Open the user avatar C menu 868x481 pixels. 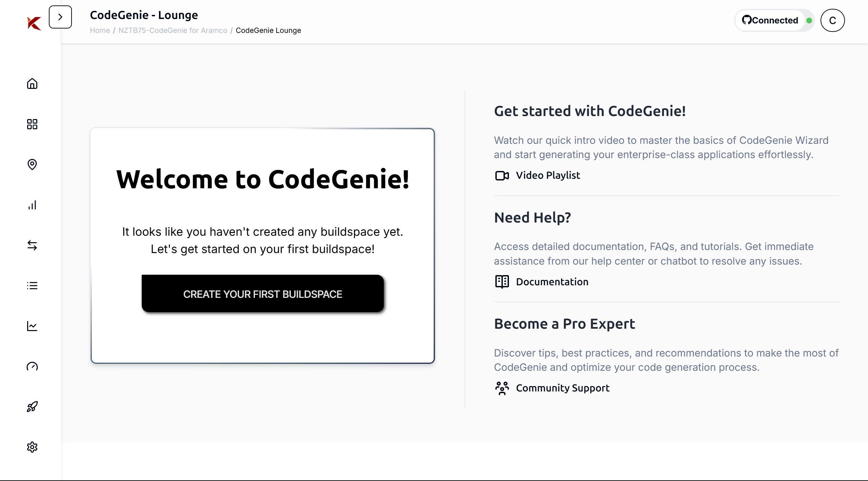[832, 20]
